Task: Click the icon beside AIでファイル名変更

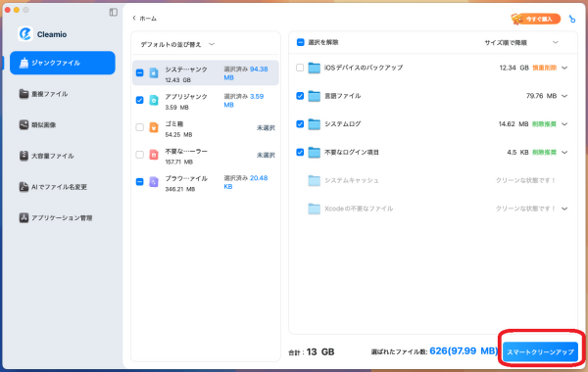Action: click(24, 187)
